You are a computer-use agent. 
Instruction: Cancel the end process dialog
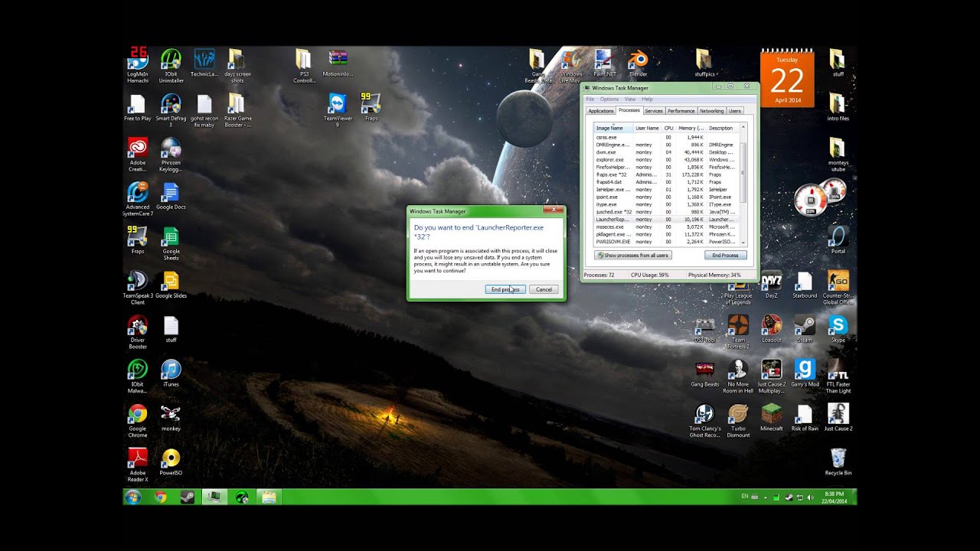(544, 289)
